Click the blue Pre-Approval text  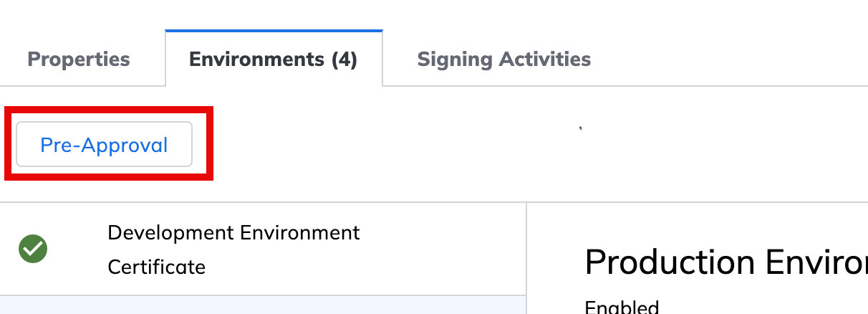104,145
